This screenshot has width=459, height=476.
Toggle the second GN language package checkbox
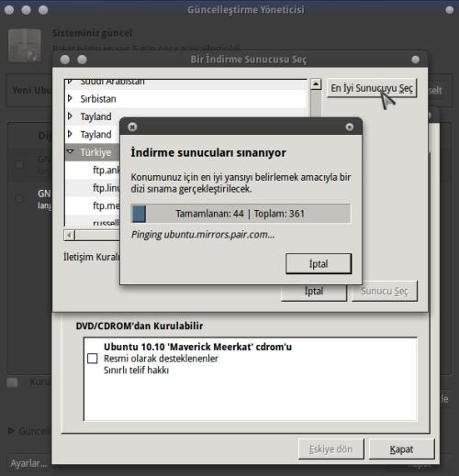[x=19, y=199]
